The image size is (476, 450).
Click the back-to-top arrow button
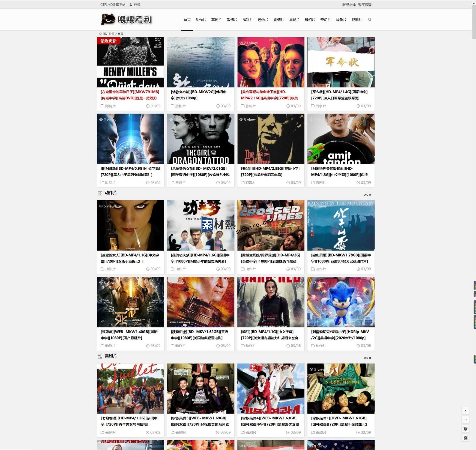(466, 410)
